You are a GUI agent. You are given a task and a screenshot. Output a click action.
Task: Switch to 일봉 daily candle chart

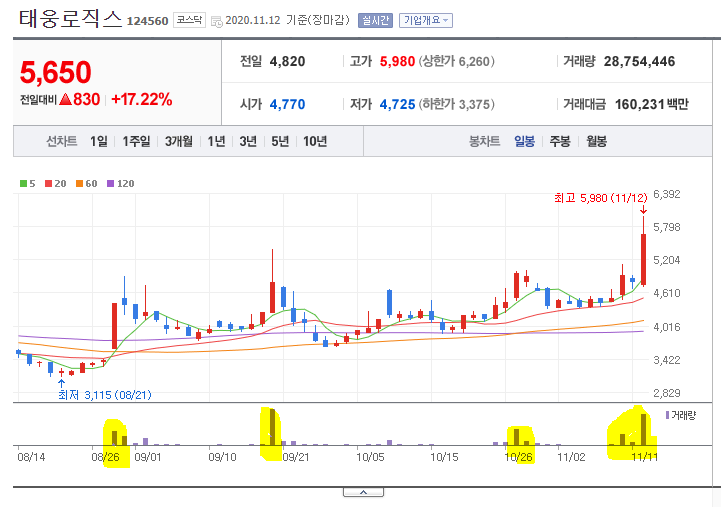[524, 141]
